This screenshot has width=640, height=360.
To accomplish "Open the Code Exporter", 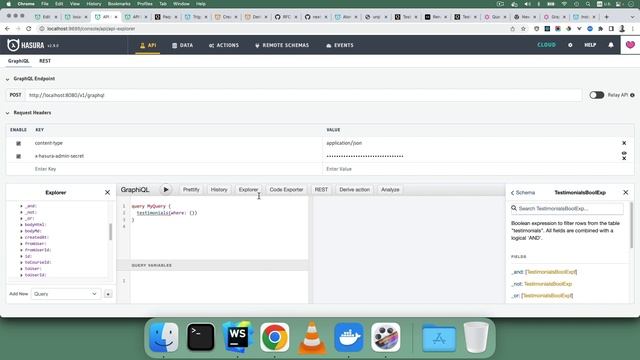I will (286, 190).
